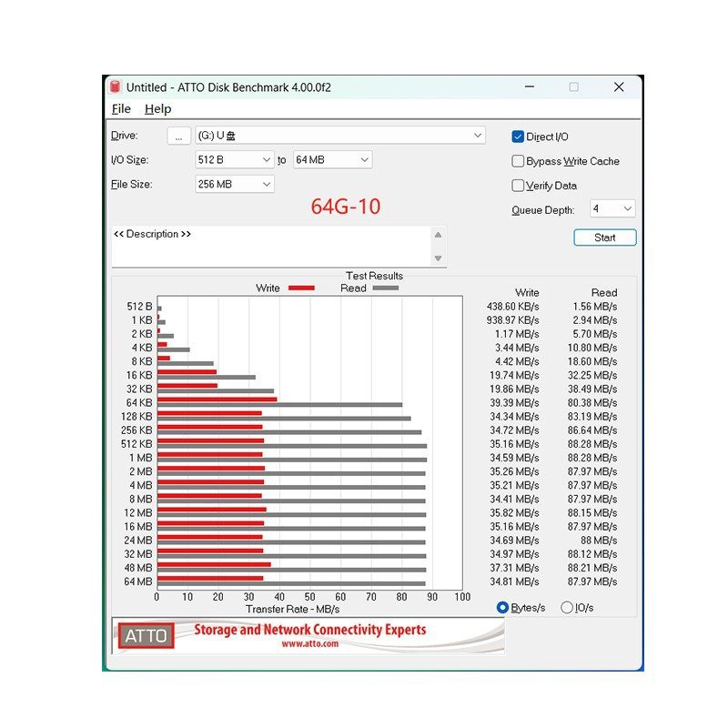Click the 48 MB write value 37.31 MB/s
The image size is (728, 728).
click(514, 568)
